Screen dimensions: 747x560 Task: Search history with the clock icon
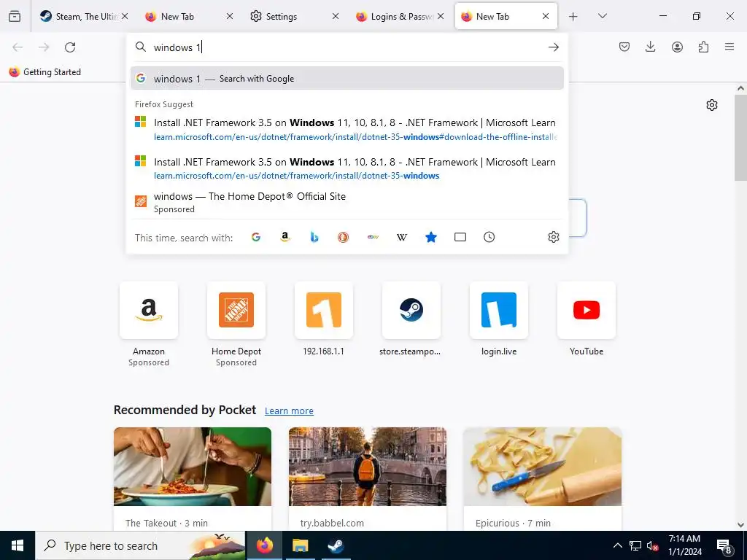(489, 237)
